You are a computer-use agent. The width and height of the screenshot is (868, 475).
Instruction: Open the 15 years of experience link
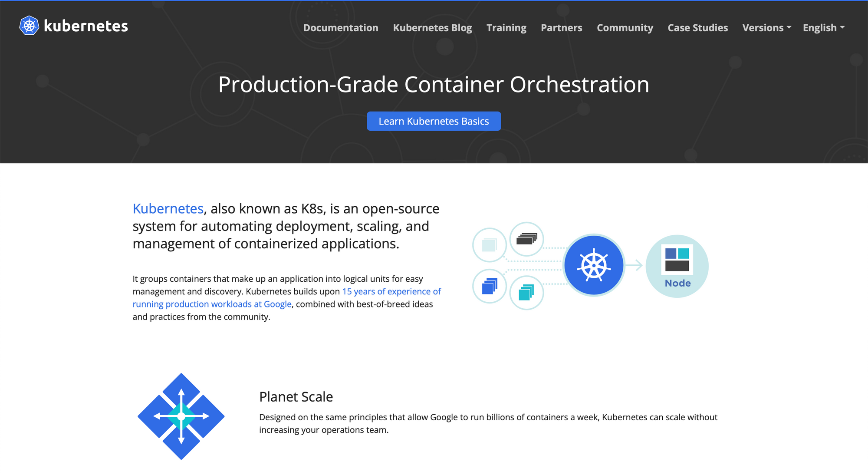click(287, 298)
